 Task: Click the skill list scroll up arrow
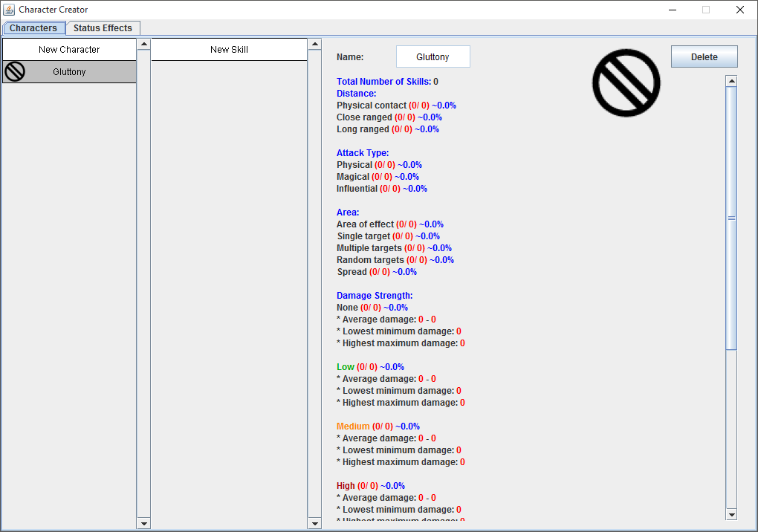[314, 45]
